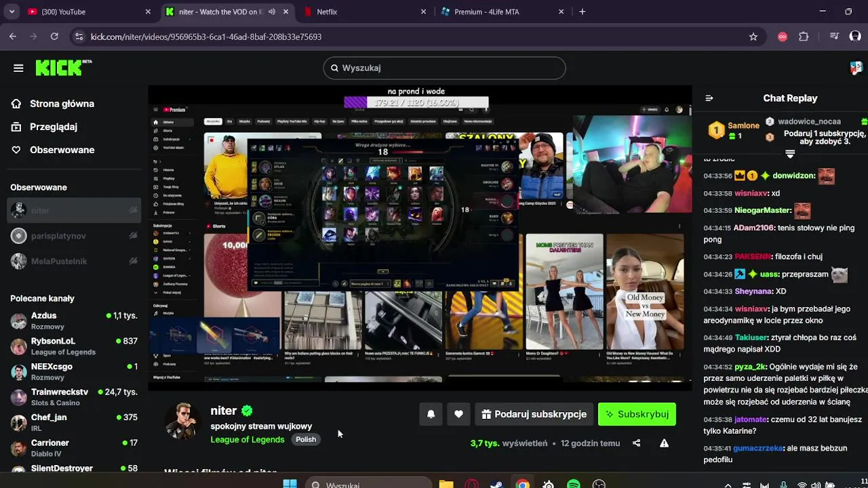Click Podaruj subskrypcje button
Screen dimensions: 868x488
tap(534, 414)
